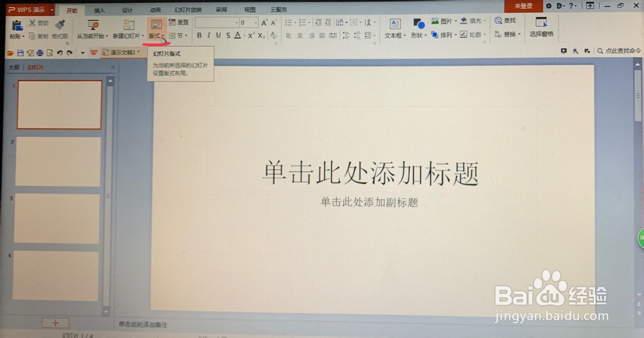Select slide 4 thumbnail
Viewport: 644px width, 338px height.
[x=55, y=276]
